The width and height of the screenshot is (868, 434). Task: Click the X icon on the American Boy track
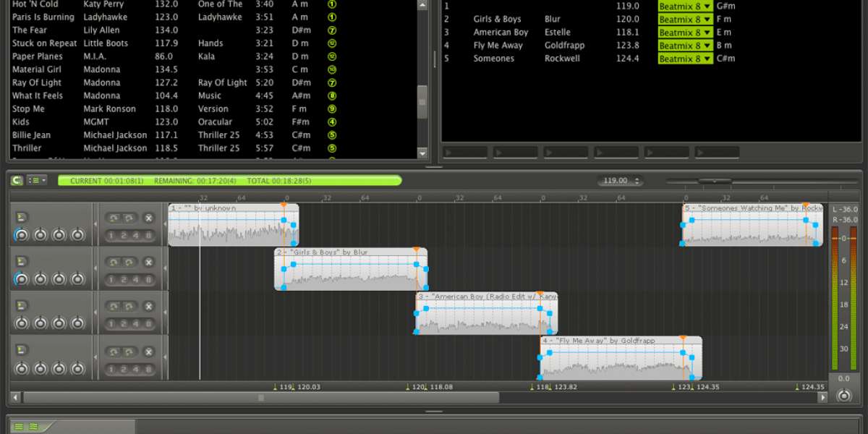pos(148,306)
